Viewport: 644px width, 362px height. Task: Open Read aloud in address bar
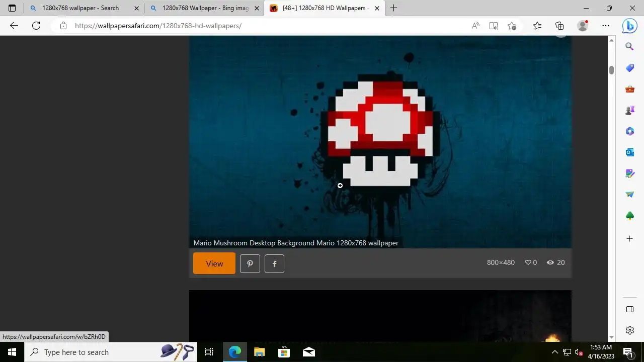[475, 26]
